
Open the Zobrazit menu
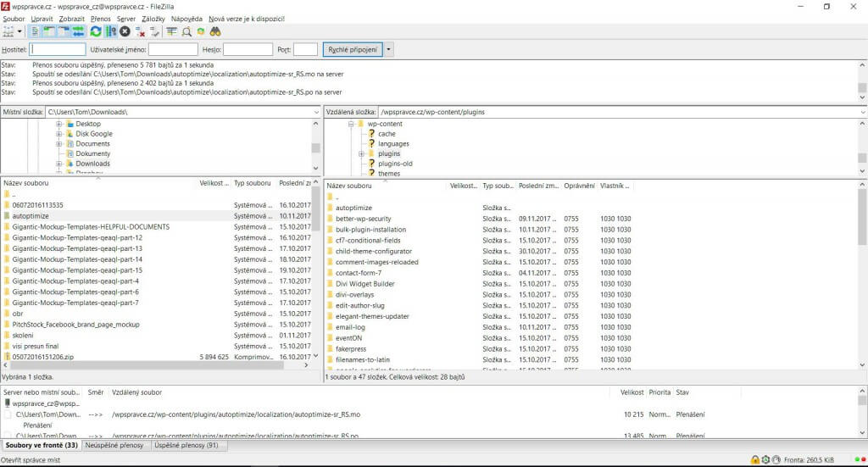point(72,19)
